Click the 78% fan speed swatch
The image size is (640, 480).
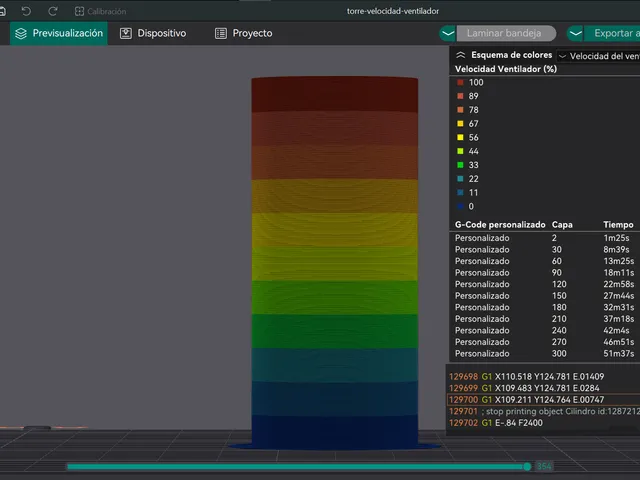coord(460,110)
